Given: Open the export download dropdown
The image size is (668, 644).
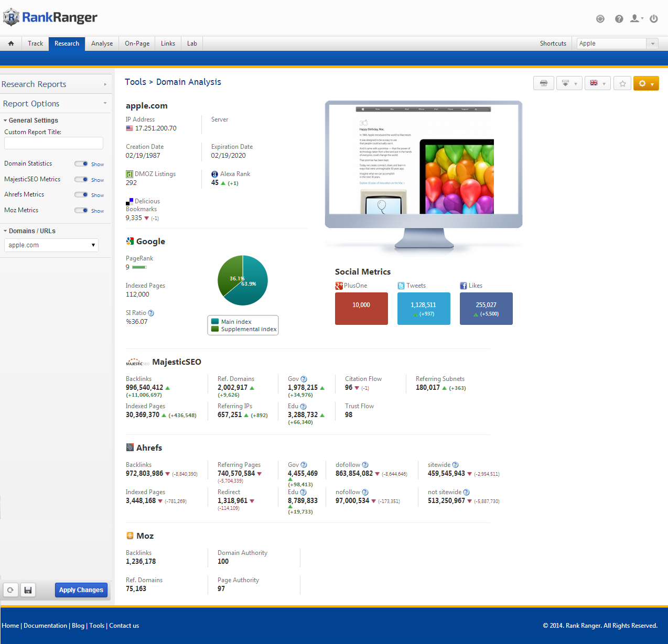Looking at the screenshot, I should tap(569, 83).
